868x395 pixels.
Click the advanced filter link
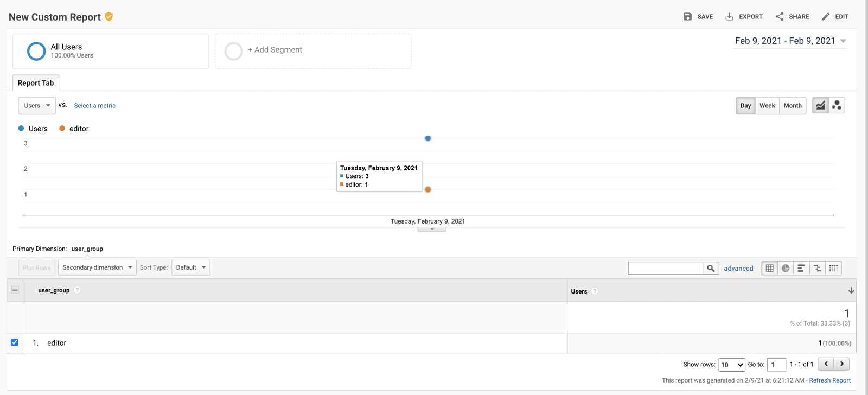738,269
